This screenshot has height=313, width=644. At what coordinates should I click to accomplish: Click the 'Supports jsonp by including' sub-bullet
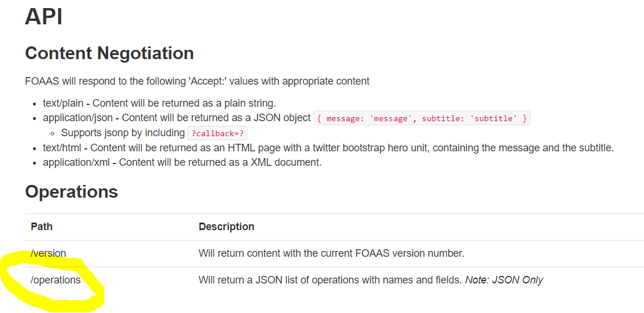[x=123, y=133]
